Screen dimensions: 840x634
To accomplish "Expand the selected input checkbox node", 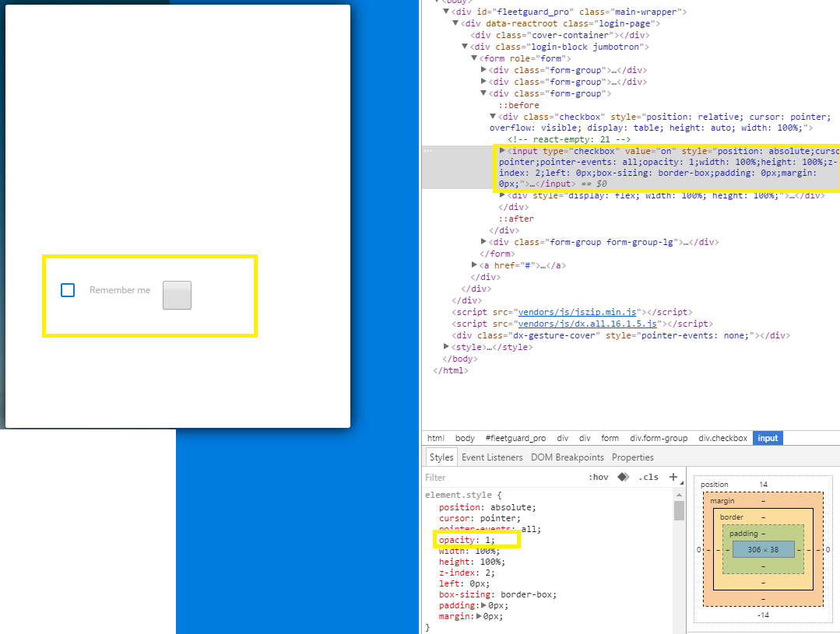I will point(502,150).
